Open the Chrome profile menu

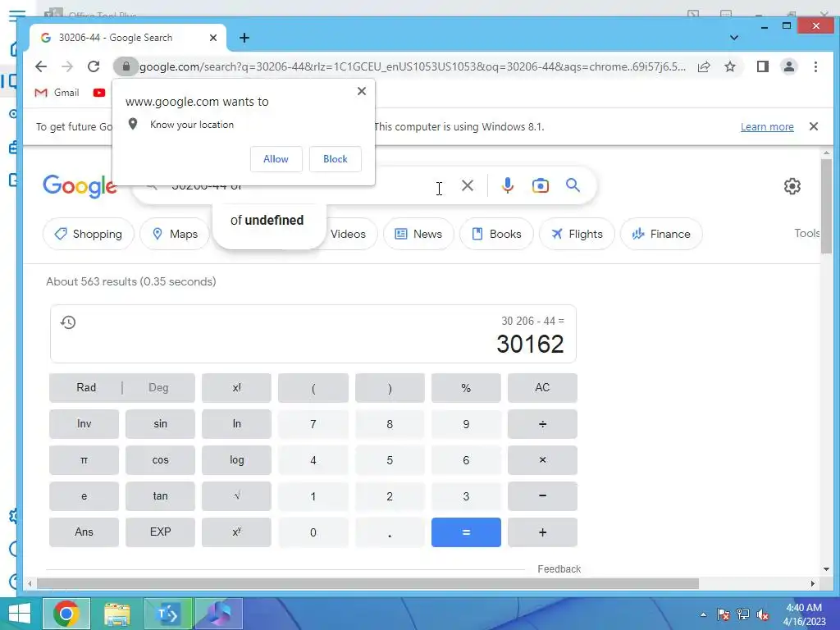(x=788, y=66)
